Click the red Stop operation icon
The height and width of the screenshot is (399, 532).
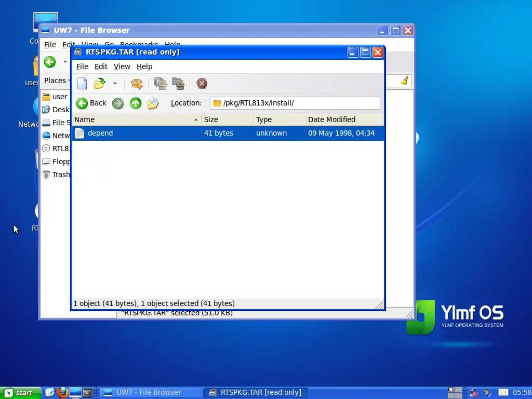pos(202,84)
